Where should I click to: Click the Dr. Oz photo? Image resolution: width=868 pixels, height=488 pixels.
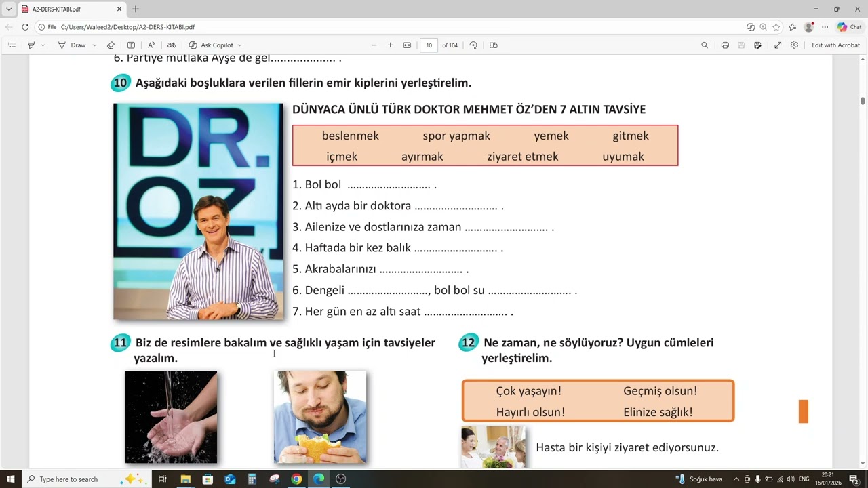(198, 211)
